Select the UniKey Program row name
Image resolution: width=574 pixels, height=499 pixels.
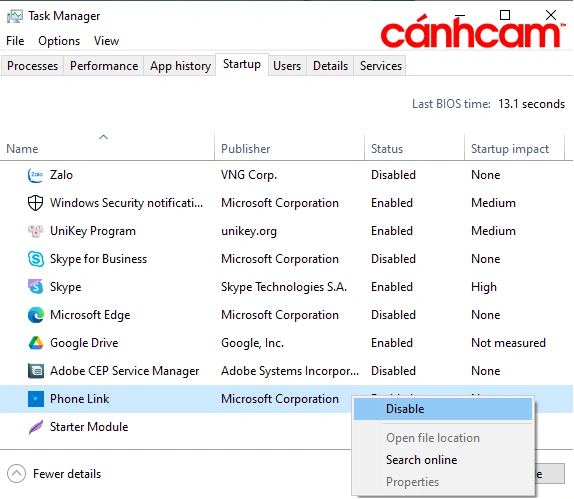tap(93, 231)
